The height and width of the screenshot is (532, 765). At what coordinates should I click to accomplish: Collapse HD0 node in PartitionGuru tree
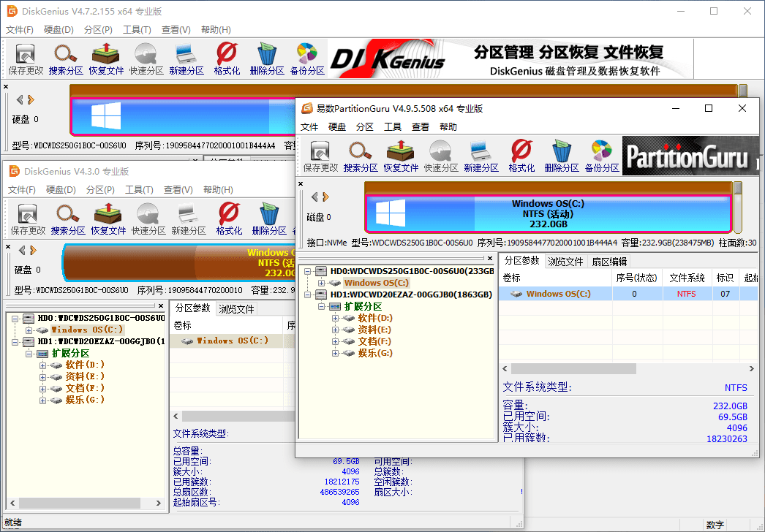coord(307,271)
